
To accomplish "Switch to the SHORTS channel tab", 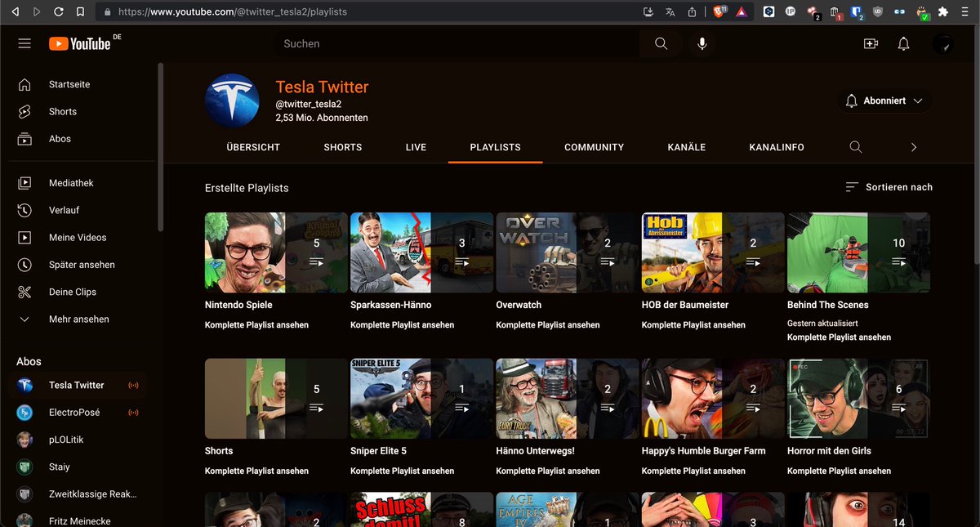I will pos(343,147).
